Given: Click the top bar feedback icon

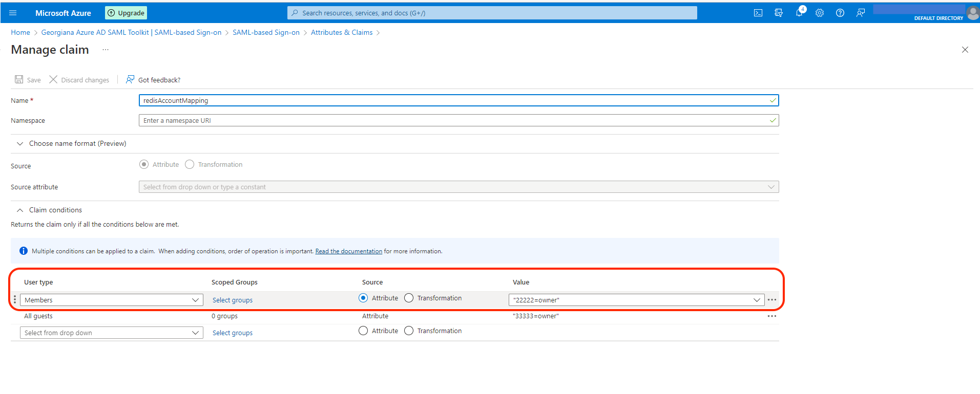Looking at the screenshot, I should [x=861, y=13].
